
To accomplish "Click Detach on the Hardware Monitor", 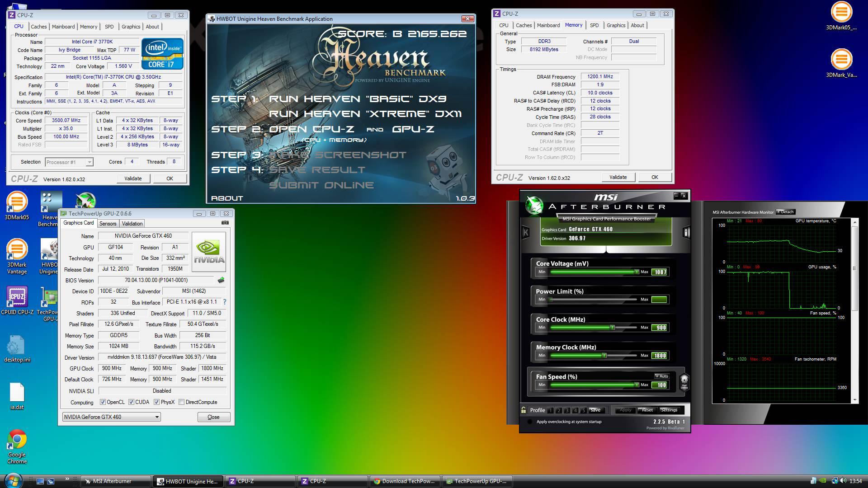I will tap(786, 212).
